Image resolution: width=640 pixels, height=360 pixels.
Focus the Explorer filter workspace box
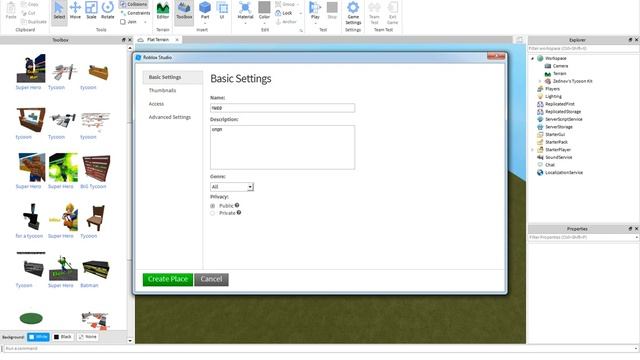coord(583,48)
